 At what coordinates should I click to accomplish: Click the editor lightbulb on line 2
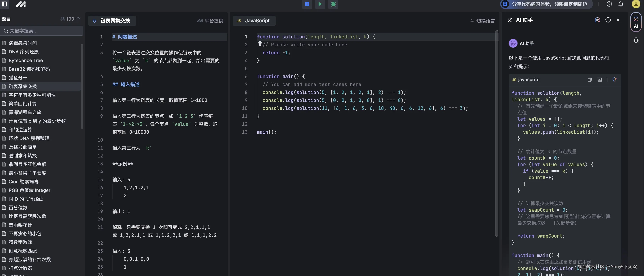(x=260, y=44)
